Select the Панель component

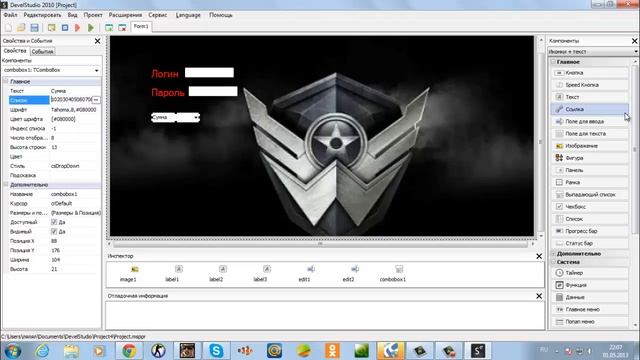(x=590, y=170)
